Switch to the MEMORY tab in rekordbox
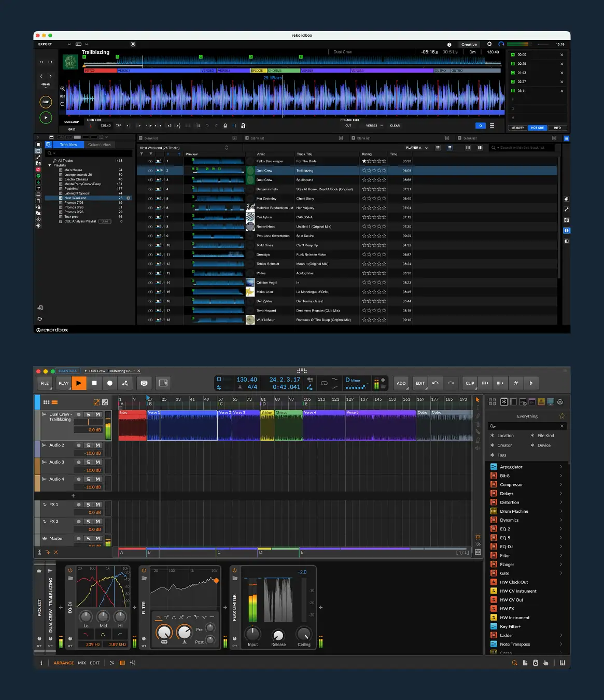The image size is (604, 700). coord(518,128)
